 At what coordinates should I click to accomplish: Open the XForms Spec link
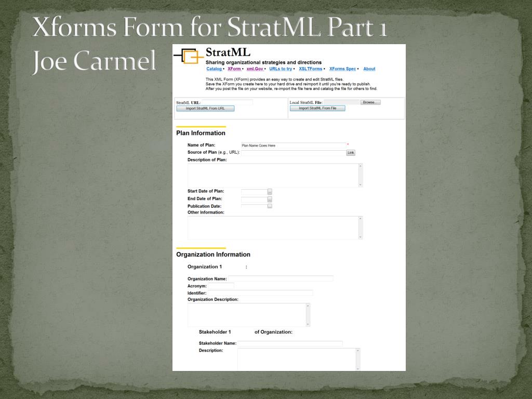tap(343, 69)
